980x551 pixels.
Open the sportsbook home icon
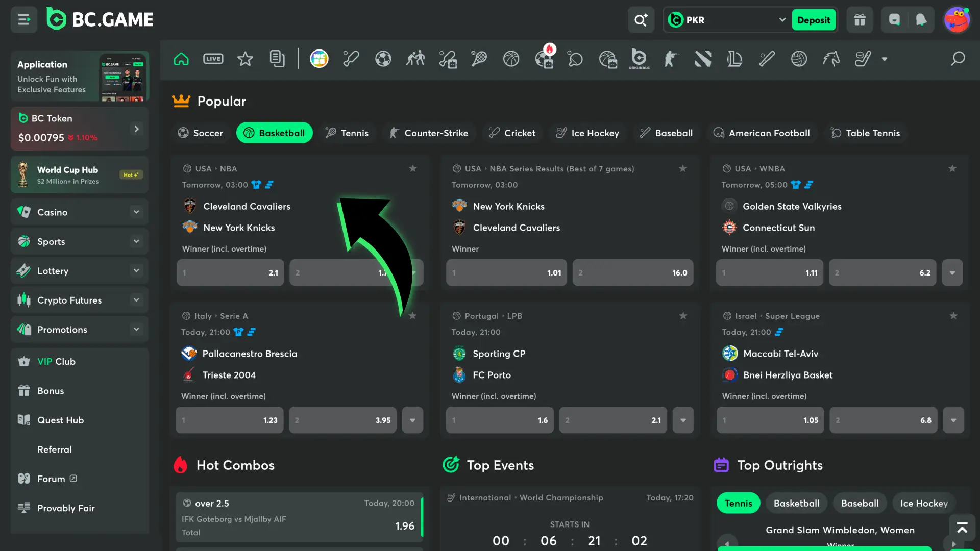[181, 59]
